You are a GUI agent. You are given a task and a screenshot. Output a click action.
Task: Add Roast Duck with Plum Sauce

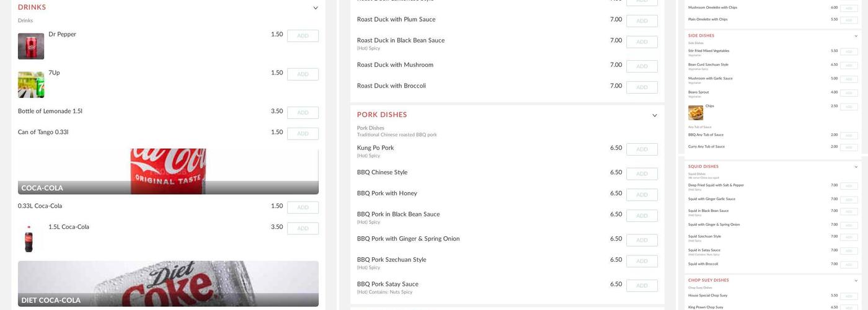(642, 21)
